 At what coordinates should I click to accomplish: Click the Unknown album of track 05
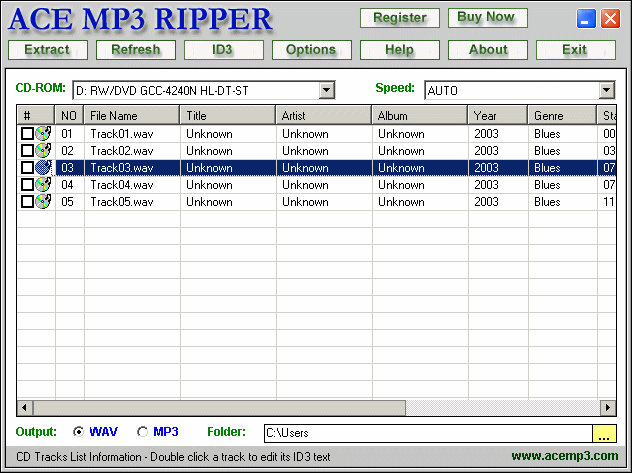[x=401, y=201]
